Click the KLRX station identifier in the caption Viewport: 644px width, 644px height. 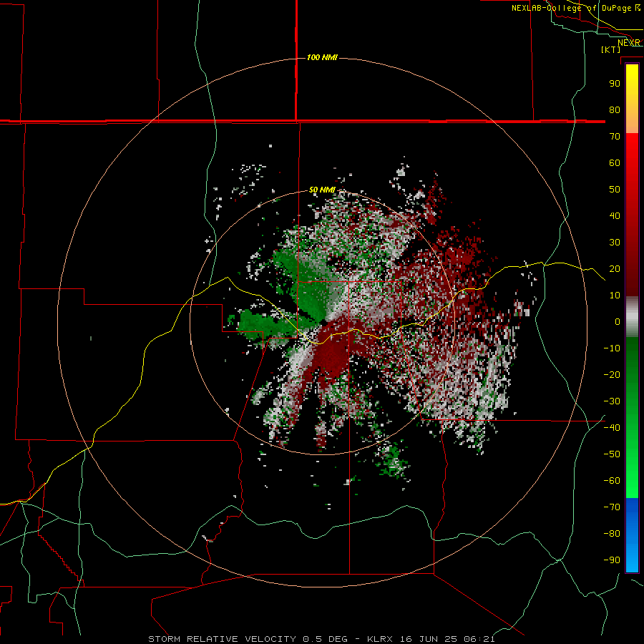pos(380,639)
